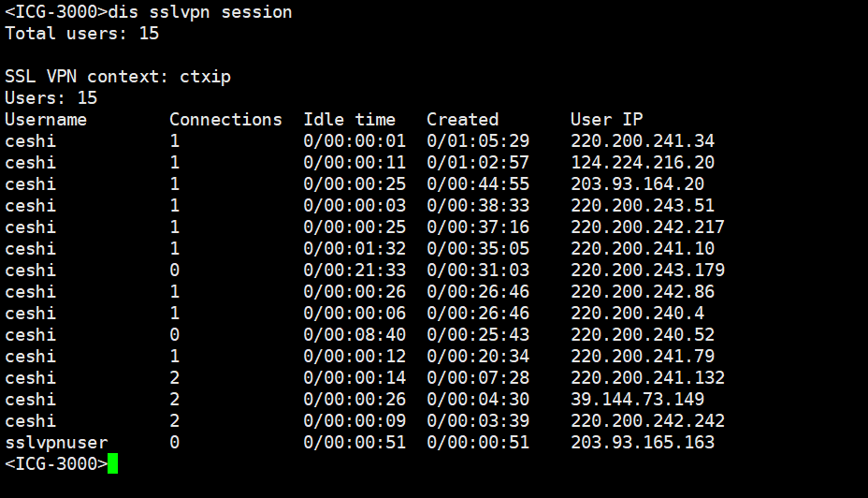Click the 'dis sslvpn session' command text
The width and height of the screenshot is (868, 498).
click(200, 12)
